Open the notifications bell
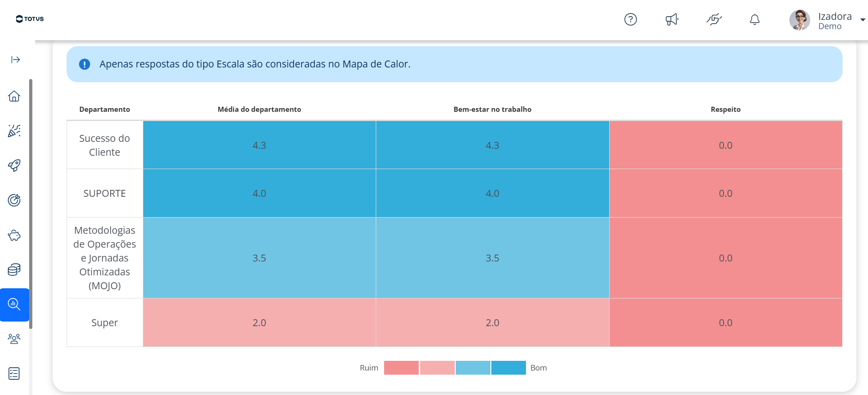 click(x=755, y=19)
